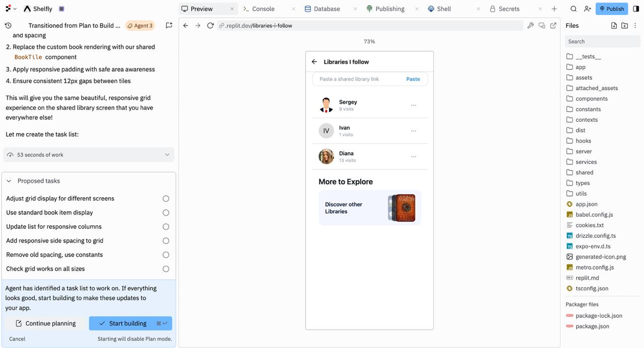The width and height of the screenshot is (644, 348).
Task: Click the Publish button
Action: click(612, 9)
